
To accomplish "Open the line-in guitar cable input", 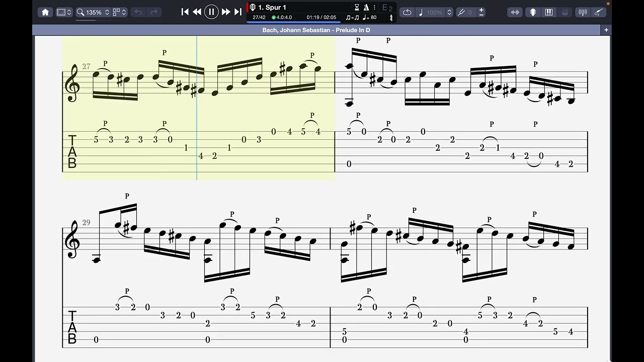I will (598, 12).
